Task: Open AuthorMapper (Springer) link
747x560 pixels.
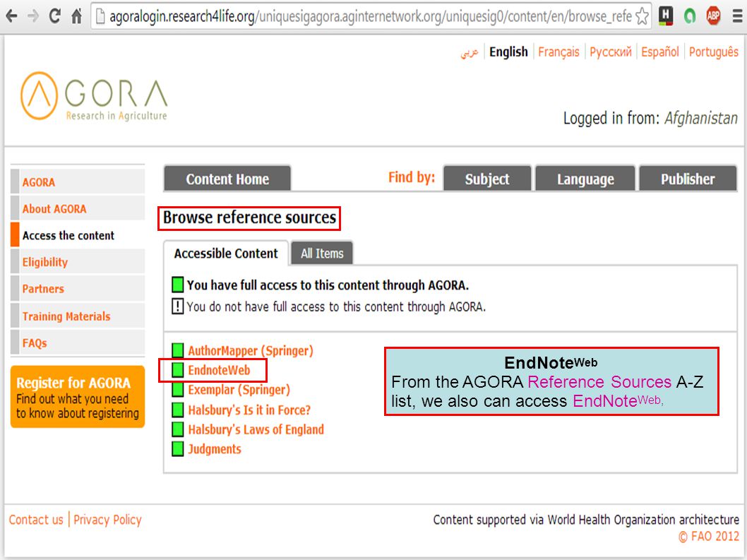Action: (x=251, y=351)
